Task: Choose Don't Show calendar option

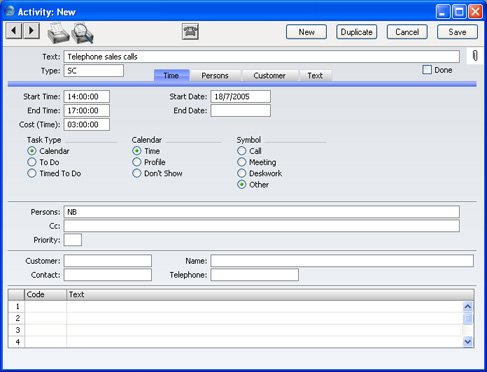Action: pyautogui.click(x=137, y=173)
